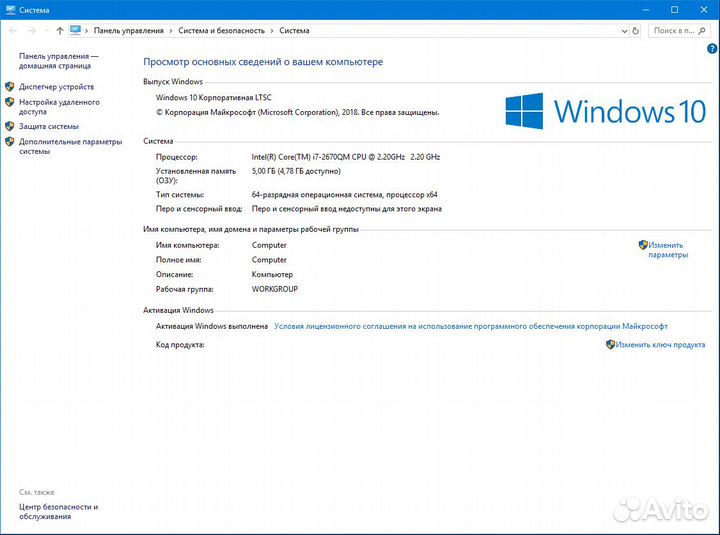Viewport: 720px width, 535px height.
Task: Expand chevron before Панель управления breadcrumb
Action: [x=86, y=31]
